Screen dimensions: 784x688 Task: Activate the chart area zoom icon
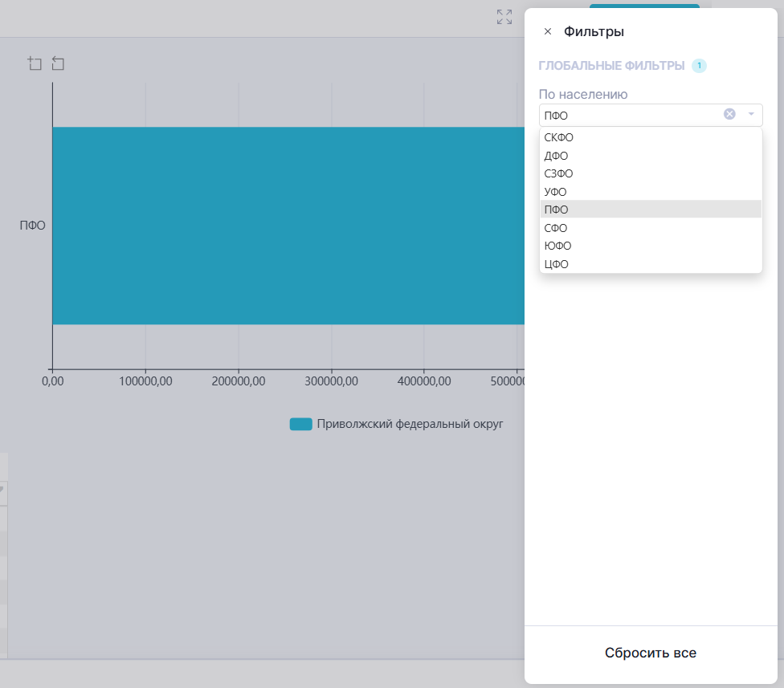[x=35, y=63]
